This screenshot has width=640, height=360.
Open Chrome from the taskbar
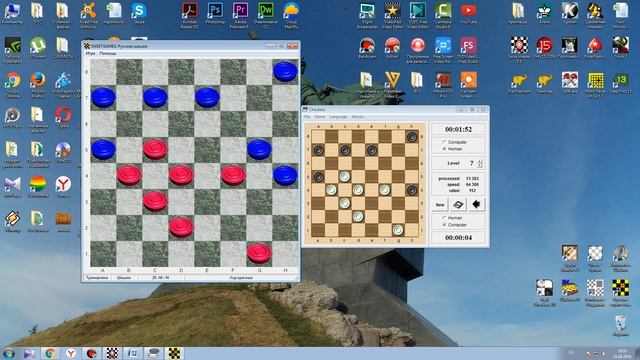pos(50,353)
